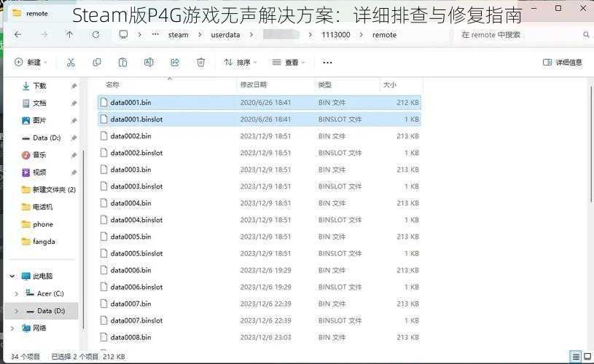This screenshot has width=594, height=364.
Task: Click the 1113000 breadcrumb
Action: [x=336, y=35]
